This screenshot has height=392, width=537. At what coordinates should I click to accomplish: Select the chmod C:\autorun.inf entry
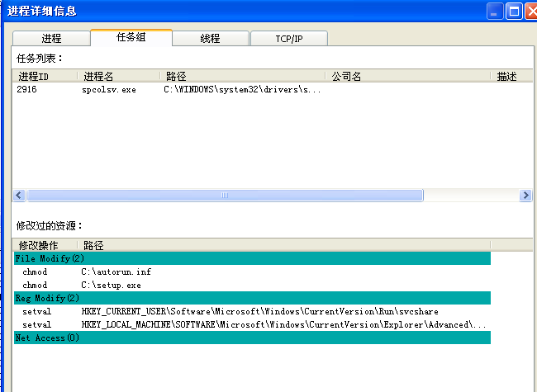click(116, 272)
